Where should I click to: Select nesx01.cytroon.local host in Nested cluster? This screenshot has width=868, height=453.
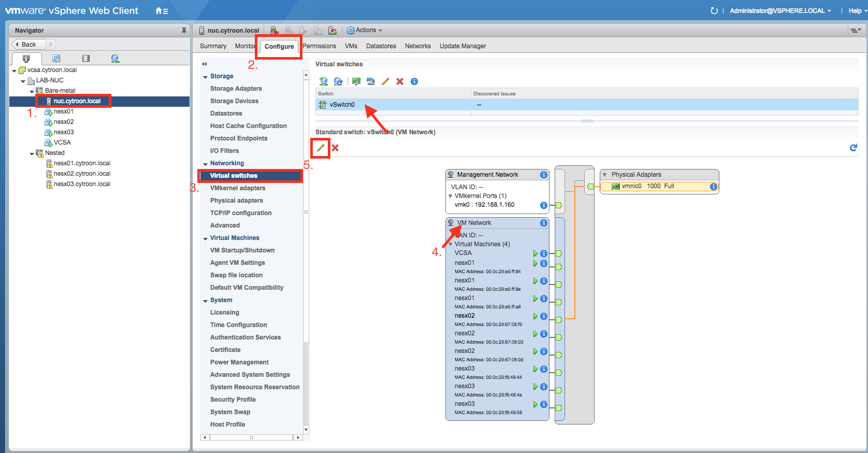pyautogui.click(x=82, y=163)
